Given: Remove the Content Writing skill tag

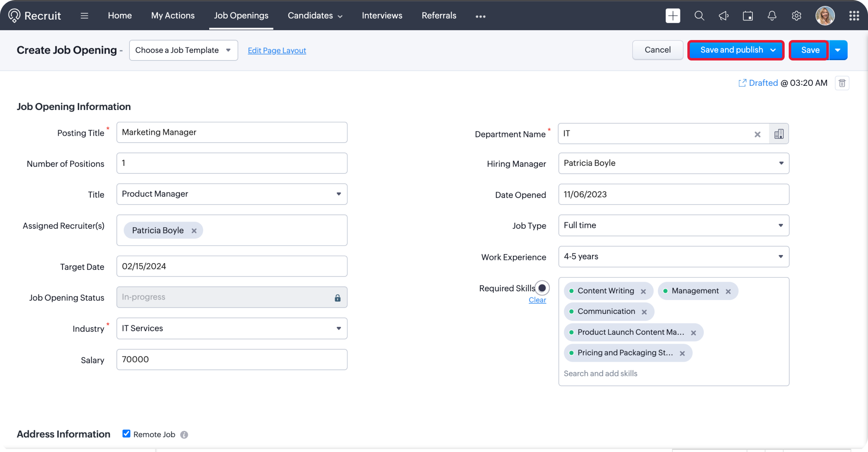Looking at the screenshot, I should 643,291.
